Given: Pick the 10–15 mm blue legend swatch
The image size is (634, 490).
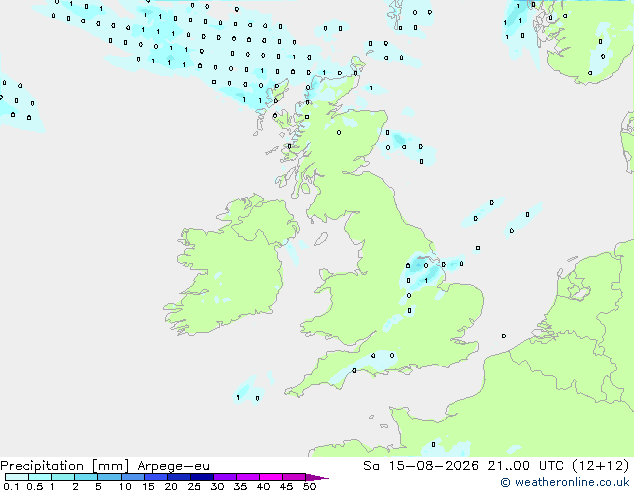Looking at the screenshot, I should pyautogui.click(x=133, y=477).
